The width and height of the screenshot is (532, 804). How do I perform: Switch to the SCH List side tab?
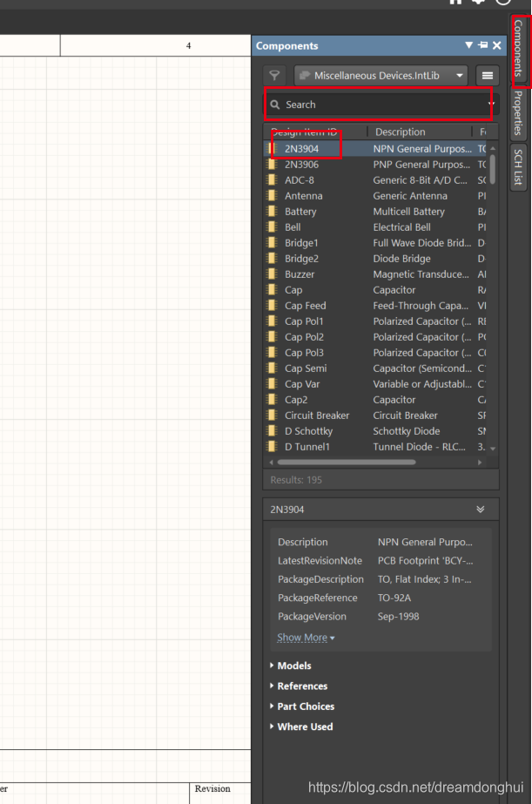519,166
